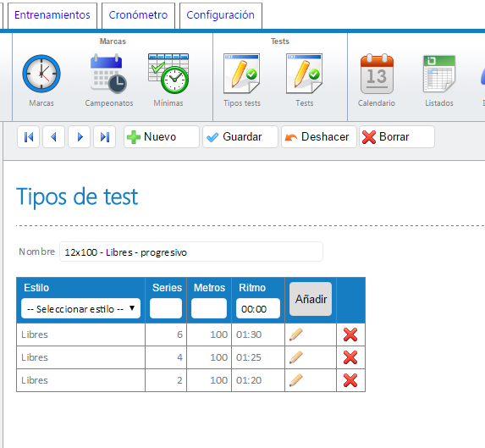Go to the first record
The image size is (485, 448).
coord(29,136)
